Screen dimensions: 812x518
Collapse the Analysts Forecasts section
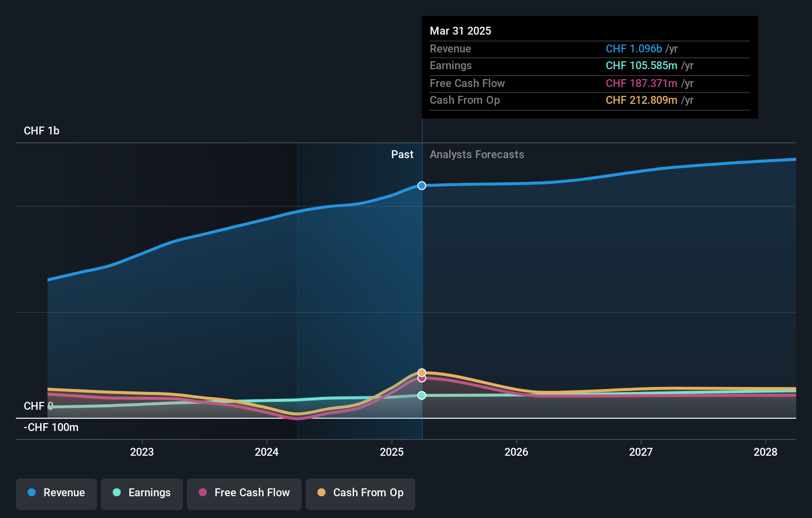pyautogui.click(x=477, y=154)
